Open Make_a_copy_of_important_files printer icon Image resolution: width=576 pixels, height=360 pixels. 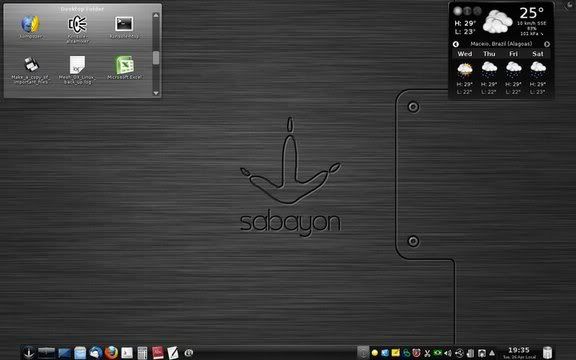point(31,65)
